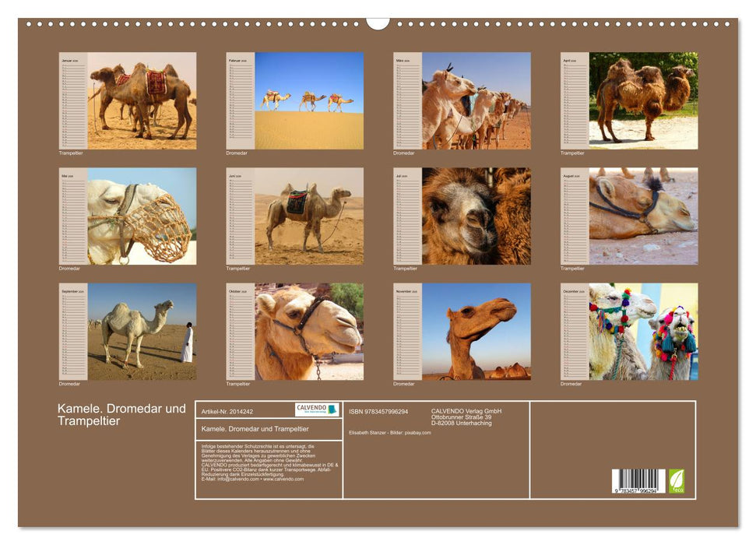
Task: Open the September white dromedary photo
Action: pos(142,331)
